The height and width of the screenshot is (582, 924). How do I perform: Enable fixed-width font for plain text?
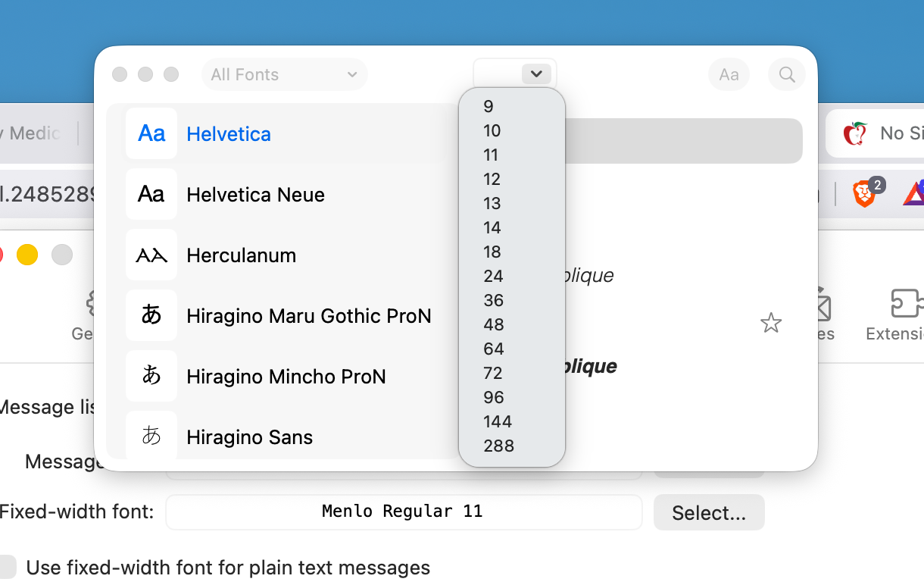click(x=7, y=567)
